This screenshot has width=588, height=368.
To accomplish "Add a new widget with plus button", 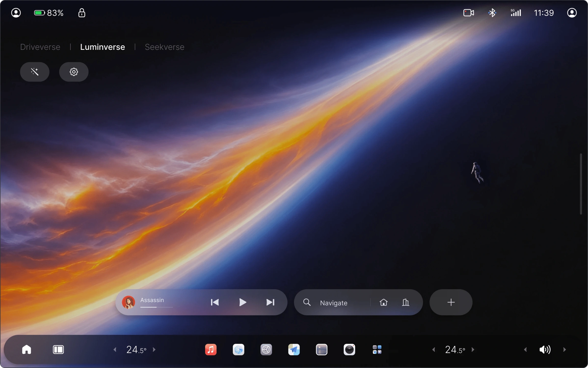I will tap(451, 302).
